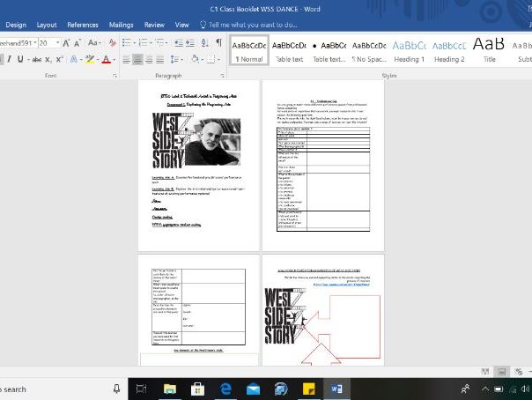The image size is (532, 400).
Task: Apply the Heading 2 style
Action: pyautogui.click(x=449, y=51)
